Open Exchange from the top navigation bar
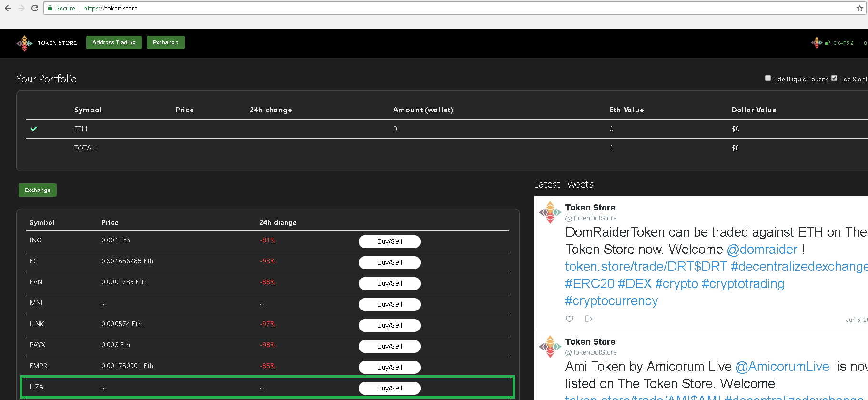The height and width of the screenshot is (400, 868). [166, 42]
